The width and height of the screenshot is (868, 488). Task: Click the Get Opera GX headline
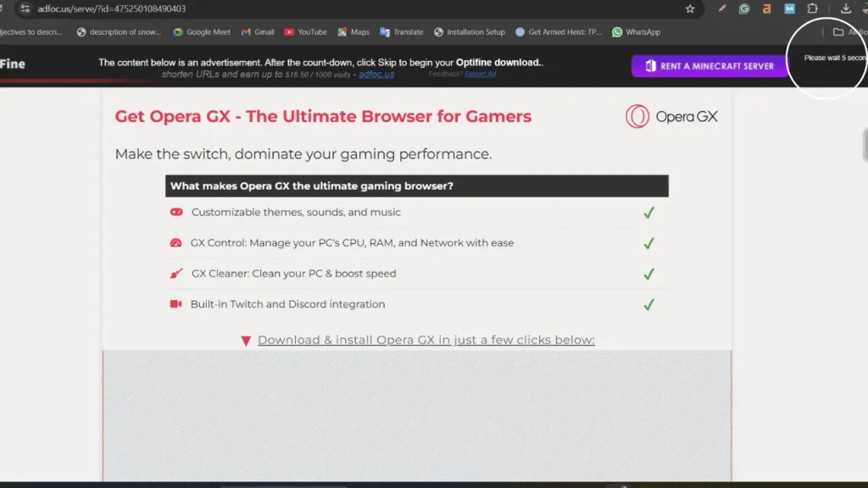pos(323,116)
